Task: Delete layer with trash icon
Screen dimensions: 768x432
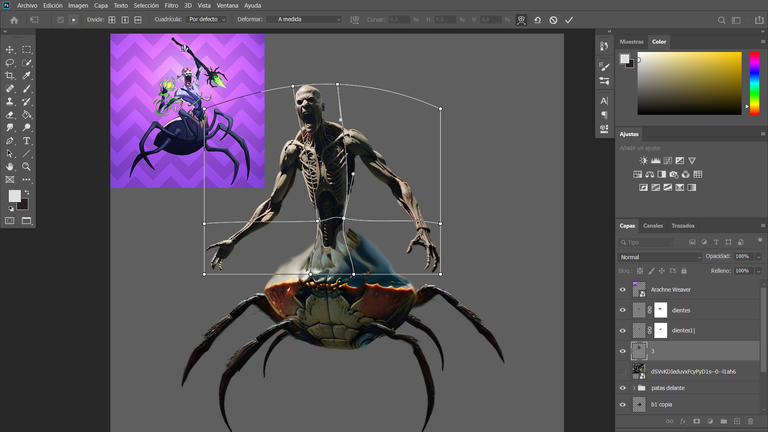Action: coord(750,421)
